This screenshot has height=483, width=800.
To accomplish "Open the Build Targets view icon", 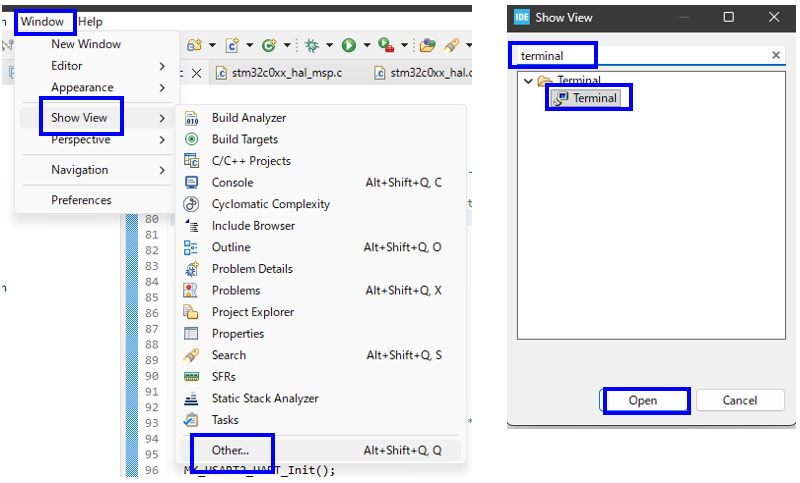I will coord(192,140).
